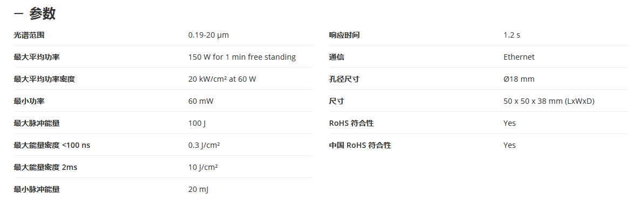The width and height of the screenshot is (644, 207).
Task: Select the 最大平均功率 row label
Action: (x=37, y=58)
